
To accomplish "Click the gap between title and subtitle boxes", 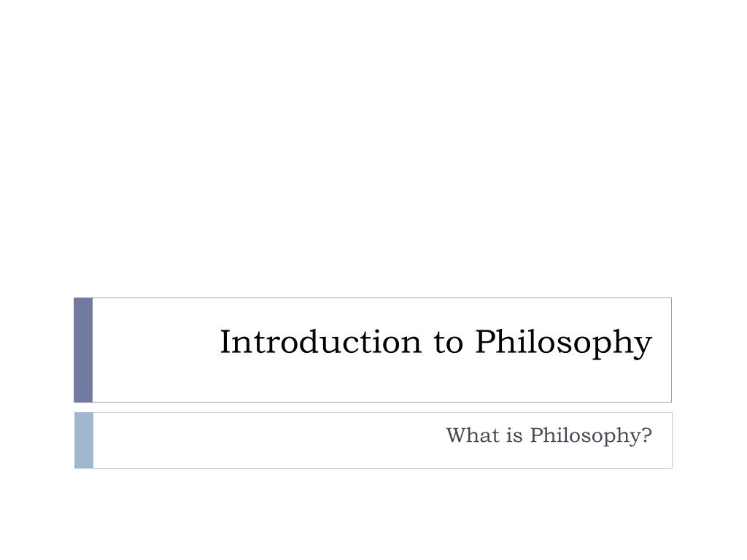I will coord(373,408).
